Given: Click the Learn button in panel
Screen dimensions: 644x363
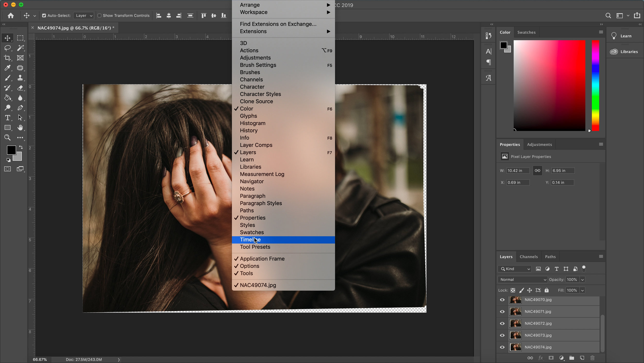Looking at the screenshot, I should click(625, 36).
